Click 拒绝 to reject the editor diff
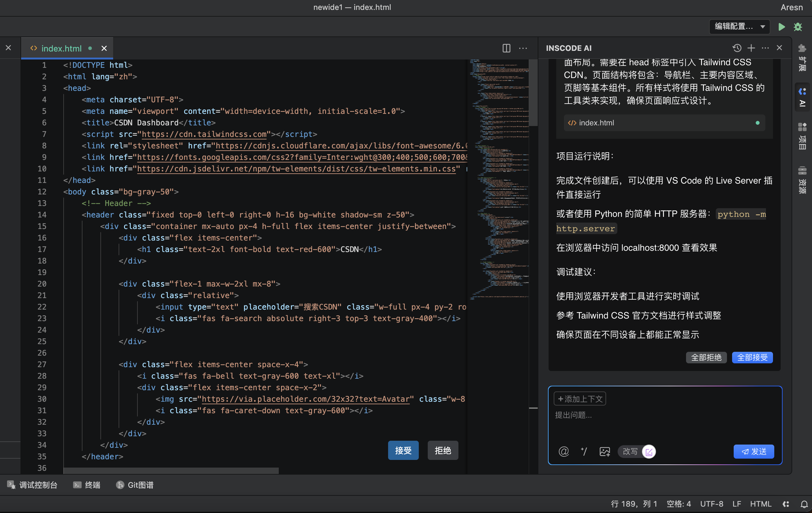Viewport: 812px width, 513px height. pos(443,450)
